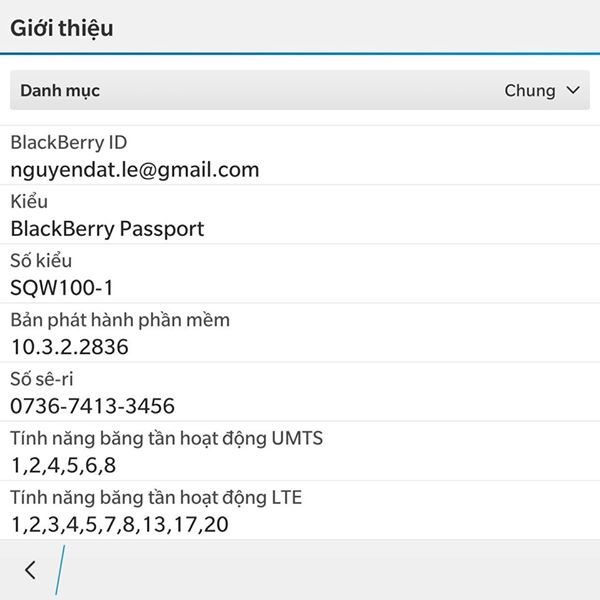600x600 pixels.
Task: Expand the Chung dropdown chevron
Action: (x=573, y=90)
